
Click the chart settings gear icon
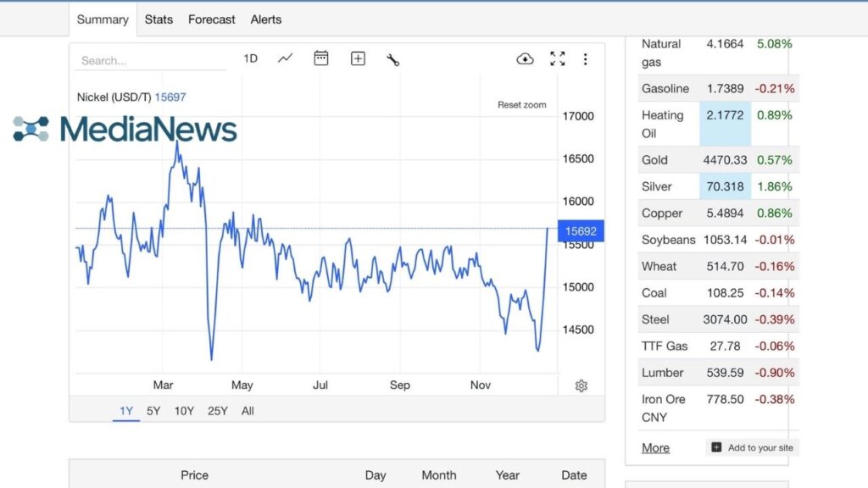pyautogui.click(x=581, y=385)
